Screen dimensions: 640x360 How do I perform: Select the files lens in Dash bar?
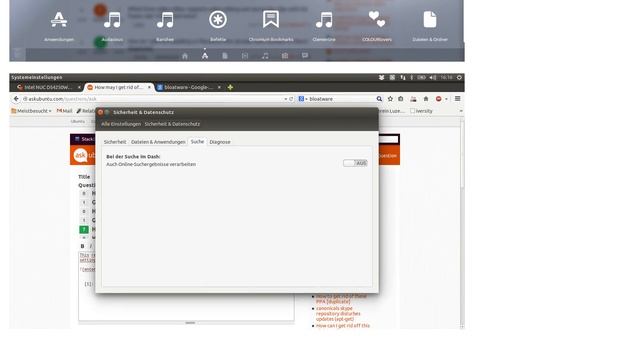click(x=225, y=56)
